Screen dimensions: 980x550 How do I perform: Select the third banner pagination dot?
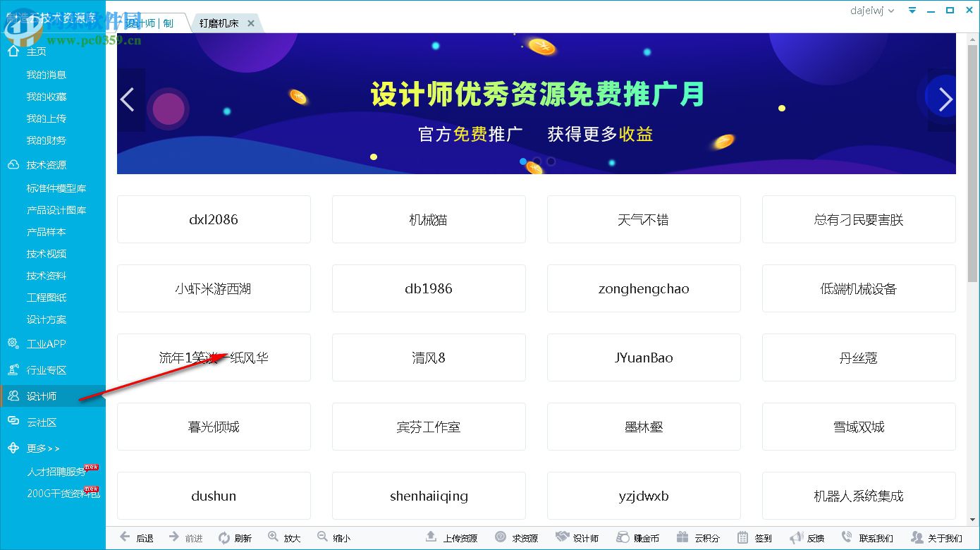coord(551,161)
